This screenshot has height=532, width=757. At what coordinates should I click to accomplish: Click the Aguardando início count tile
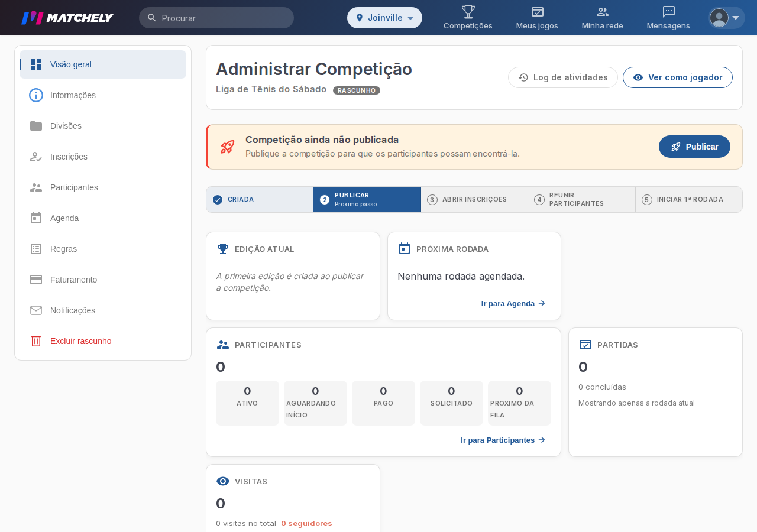315,403
